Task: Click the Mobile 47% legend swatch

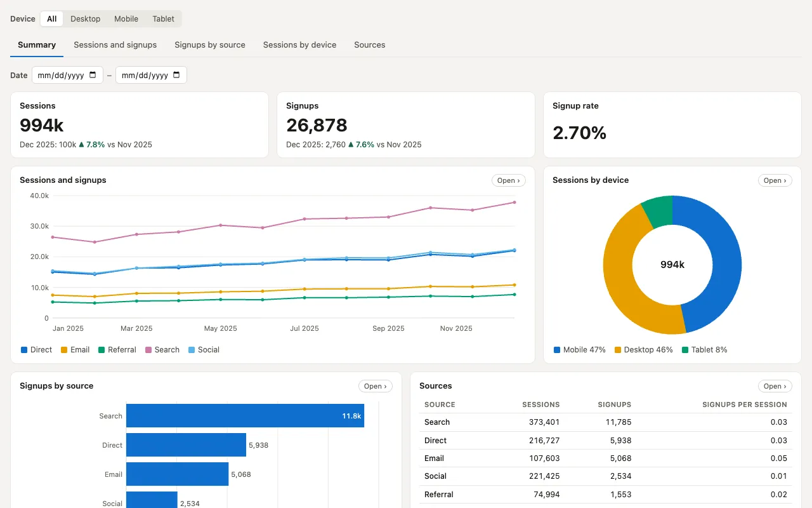Action: [557, 350]
